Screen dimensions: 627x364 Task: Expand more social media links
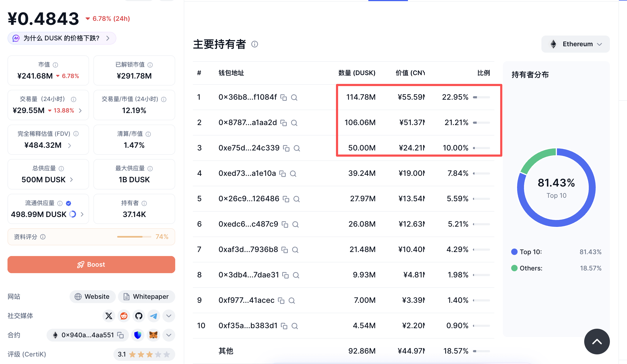[169, 316]
